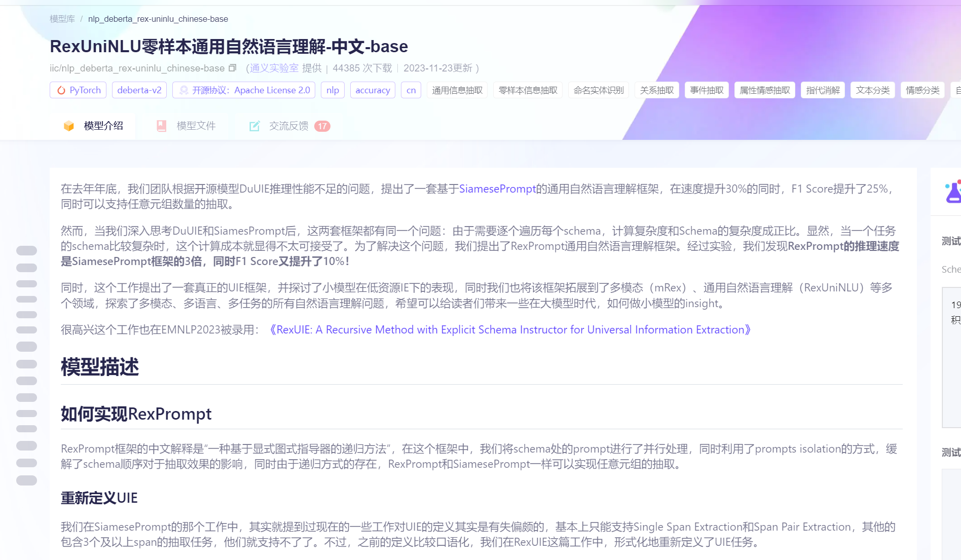This screenshot has width=961, height=560.
Task: Select the nlp tag
Action: point(332,90)
